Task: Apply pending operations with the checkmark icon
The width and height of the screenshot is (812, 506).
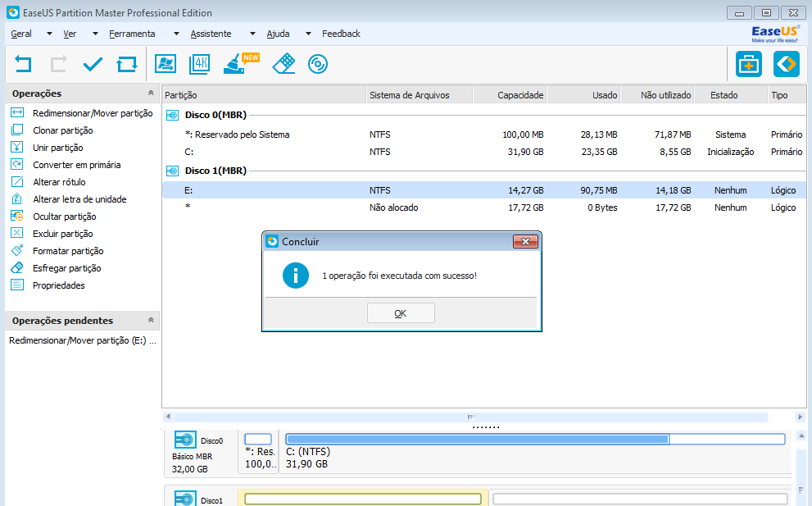Action: pyautogui.click(x=93, y=64)
